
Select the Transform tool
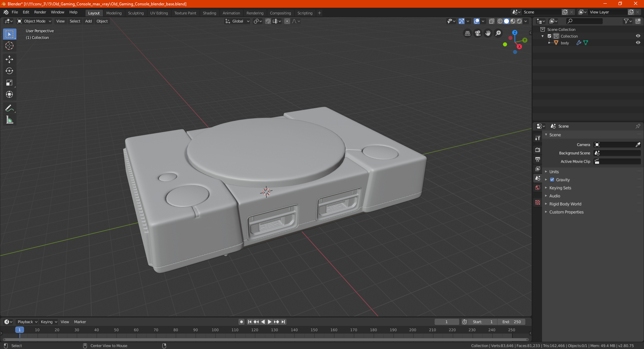coord(9,94)
